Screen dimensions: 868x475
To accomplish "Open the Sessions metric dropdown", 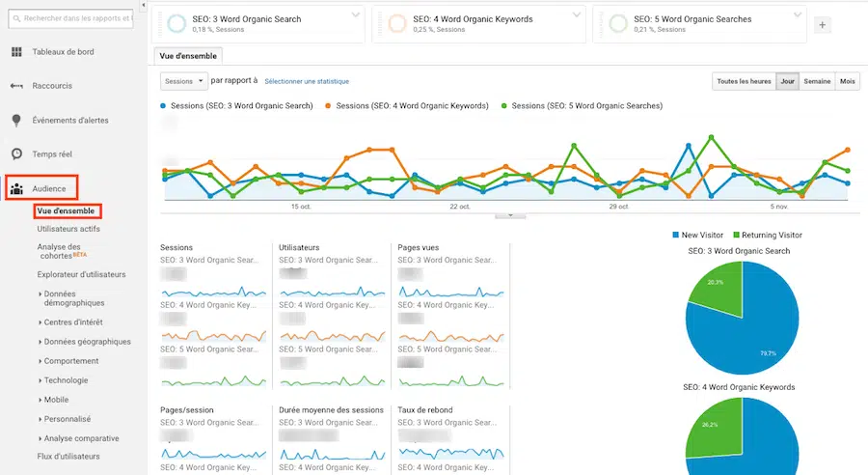I will tap(182, 82).
